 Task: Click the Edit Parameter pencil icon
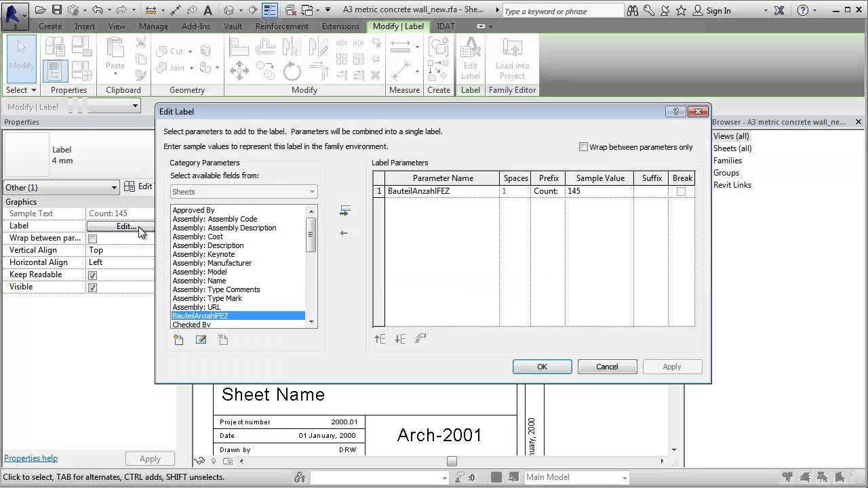click(201, 340)
